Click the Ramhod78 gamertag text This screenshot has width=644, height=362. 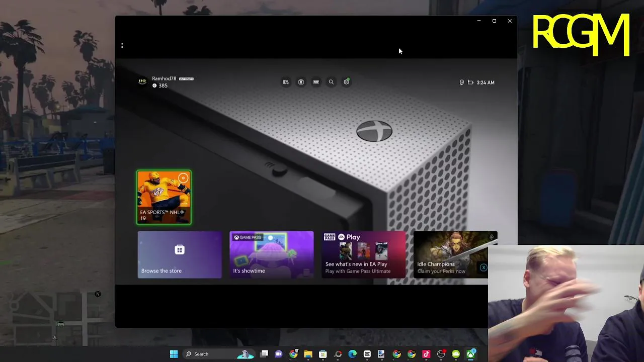(164, 79)
